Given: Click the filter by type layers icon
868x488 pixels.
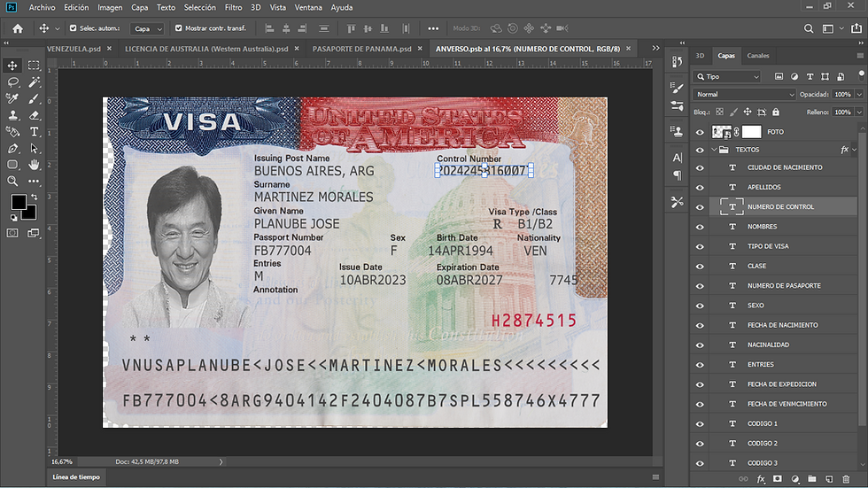Looking at the screenshot, I should point(810,77).
